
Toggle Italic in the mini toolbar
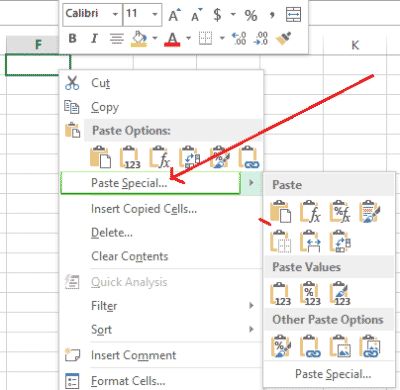tap(94, 39)
